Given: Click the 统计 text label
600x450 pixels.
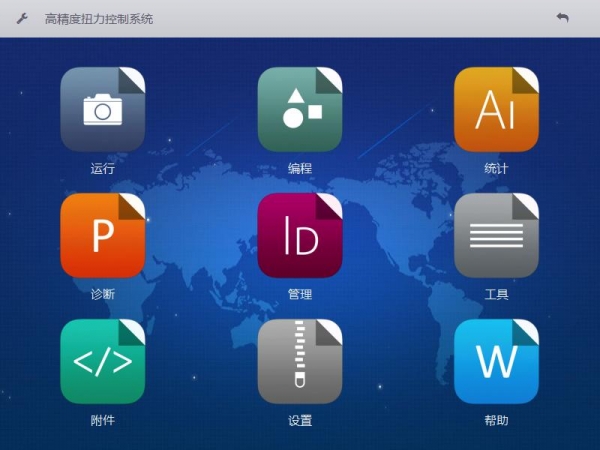Looking at the screenshot, I should coord(496,169).
